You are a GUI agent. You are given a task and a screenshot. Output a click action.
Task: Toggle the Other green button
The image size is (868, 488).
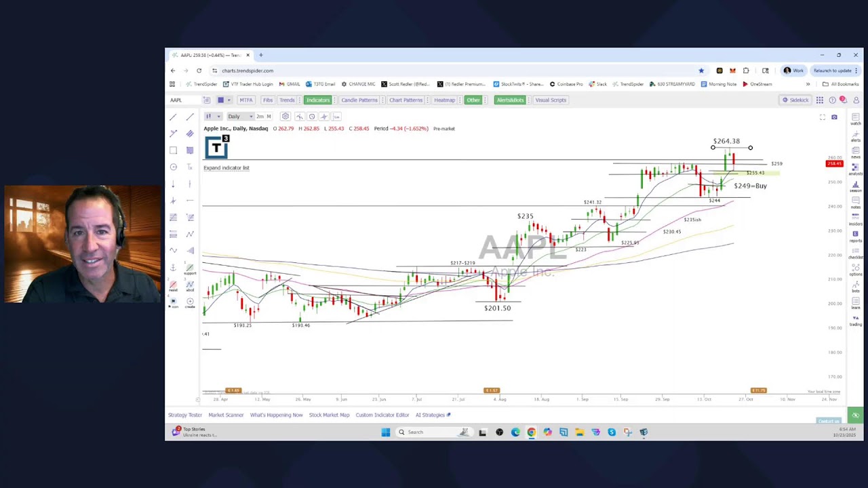pyautogui.click(x=473, y=100)
